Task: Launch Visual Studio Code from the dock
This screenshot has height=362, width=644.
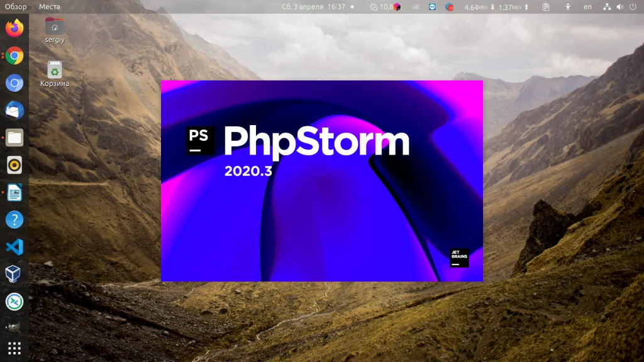Action: [14, 247]
